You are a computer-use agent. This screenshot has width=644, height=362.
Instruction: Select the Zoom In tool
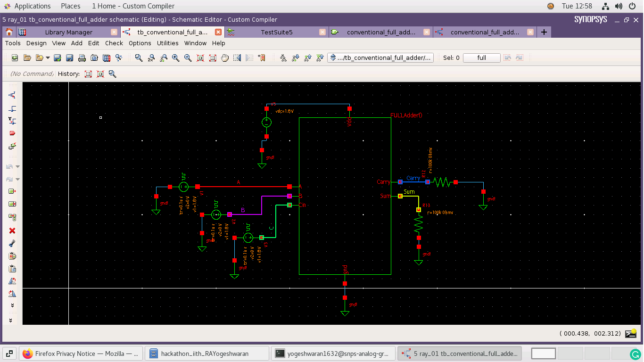(x=176, y=58)
